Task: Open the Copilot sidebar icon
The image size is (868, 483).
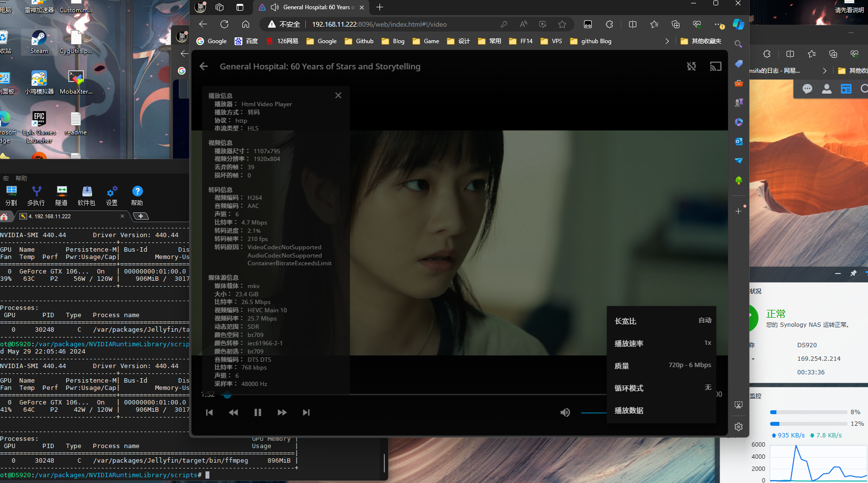Action: tap(738, 24)
